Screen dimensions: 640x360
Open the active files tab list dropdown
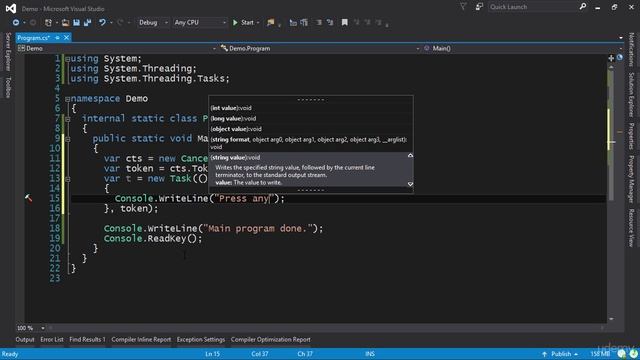click(621, 38)
